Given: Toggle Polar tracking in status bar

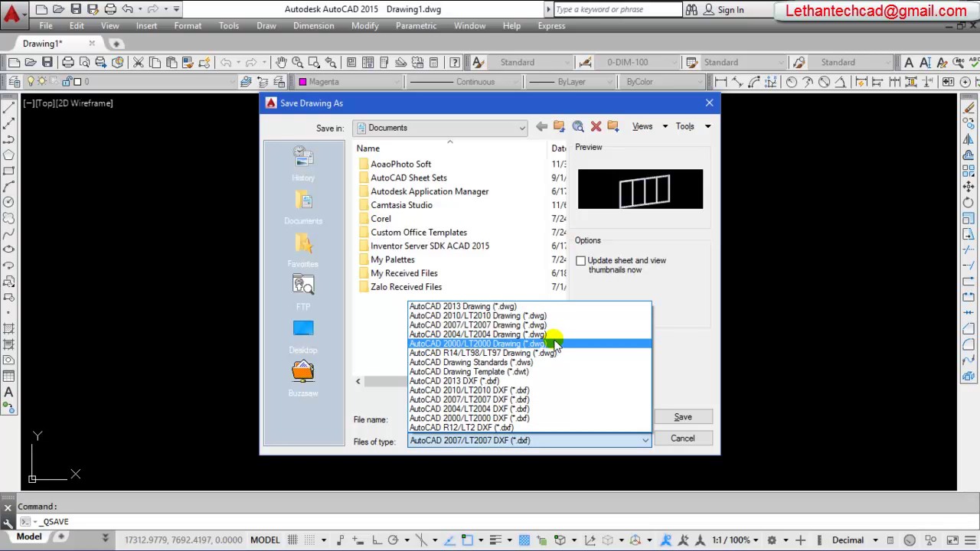Looking at the screenshot, I should click(x=393, y=540).
